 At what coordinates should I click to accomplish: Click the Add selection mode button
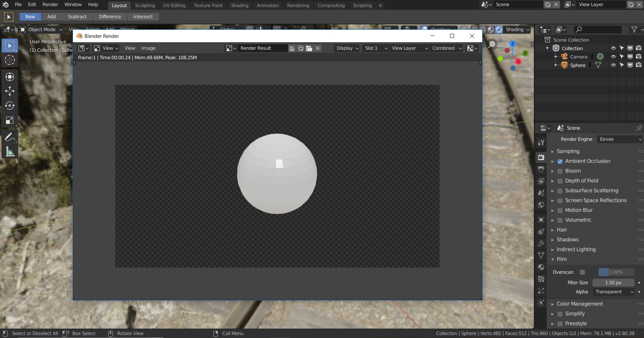click(x=51, y=17)
